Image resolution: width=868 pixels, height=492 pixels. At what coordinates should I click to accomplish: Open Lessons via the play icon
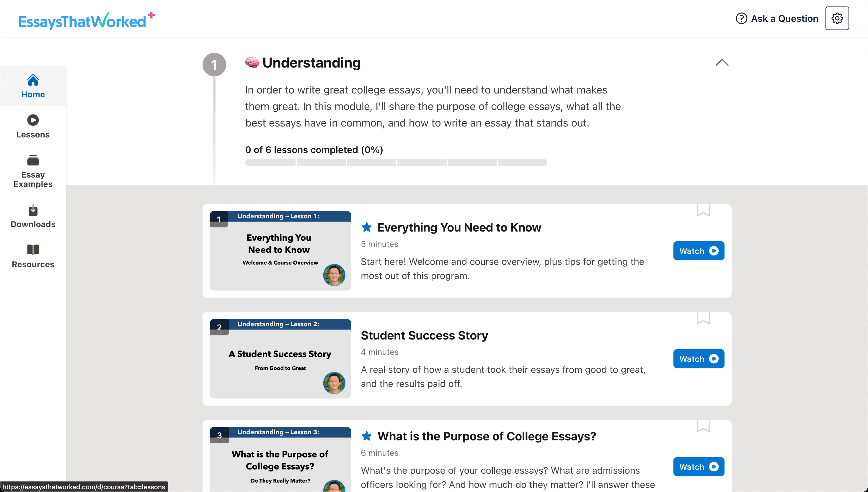click(33, 120)
